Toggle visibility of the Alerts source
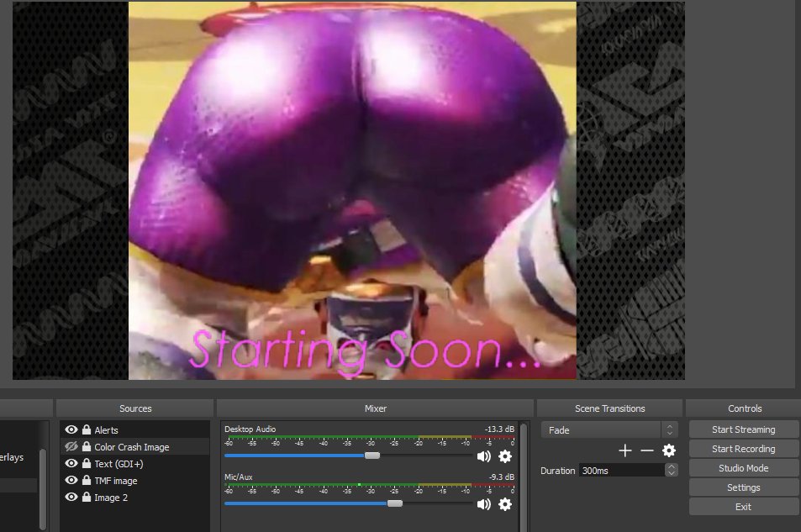Viewport: 801px width, 532px height. (x=71, y=429)
